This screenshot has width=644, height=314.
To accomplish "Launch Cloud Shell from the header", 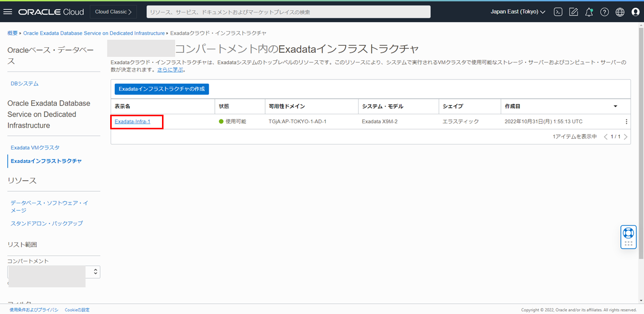I will (x=557, y=12).
